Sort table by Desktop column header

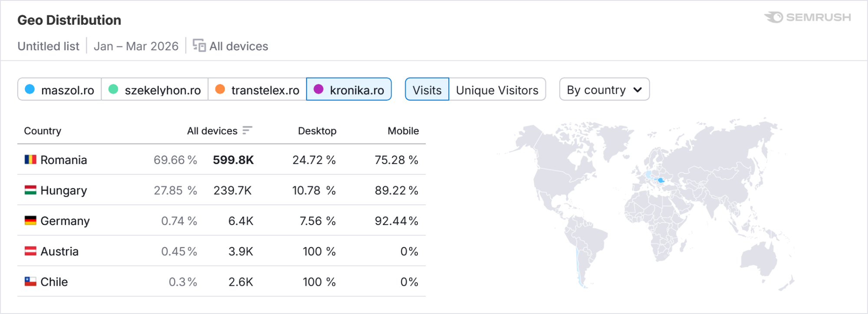click(317, 131)
